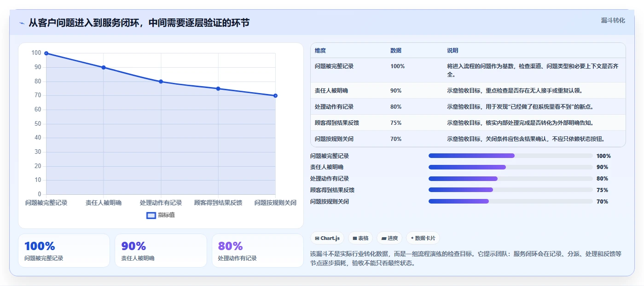Click table row name 处理动作有记录

click(x=334, y=107)
